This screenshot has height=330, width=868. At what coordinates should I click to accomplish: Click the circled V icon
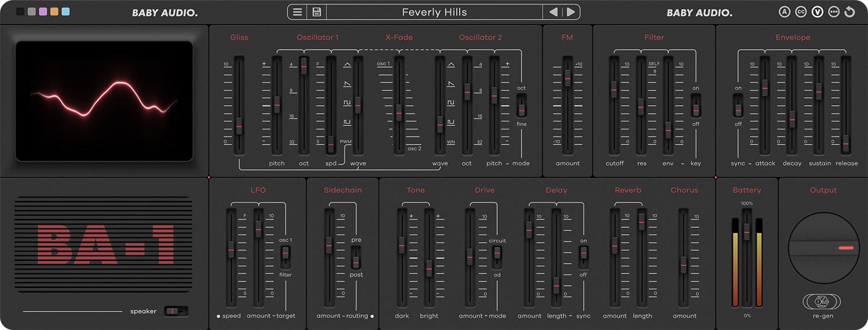pyautogui.click(x=817, y=12)
